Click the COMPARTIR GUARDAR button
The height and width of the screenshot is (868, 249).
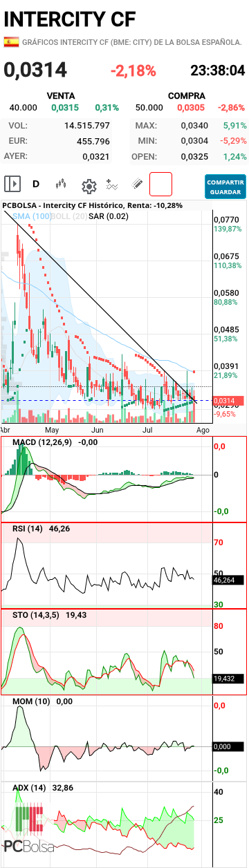[225, 186]
